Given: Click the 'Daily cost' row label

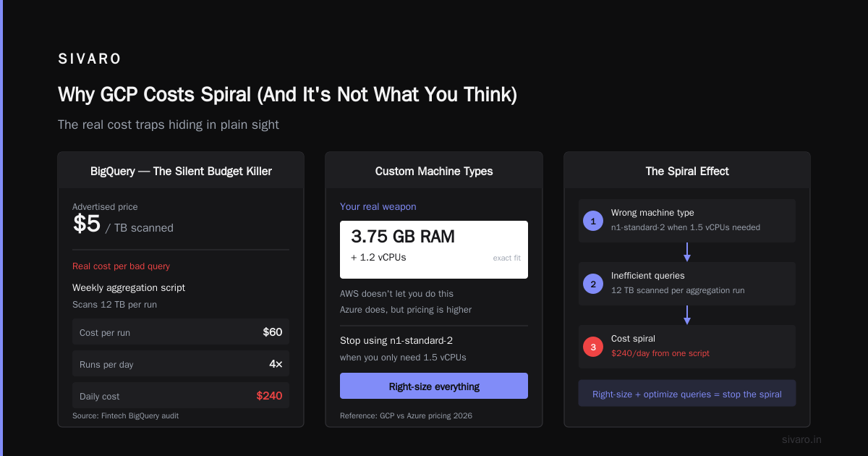Looking at the screenshot, I should [100, 397].
